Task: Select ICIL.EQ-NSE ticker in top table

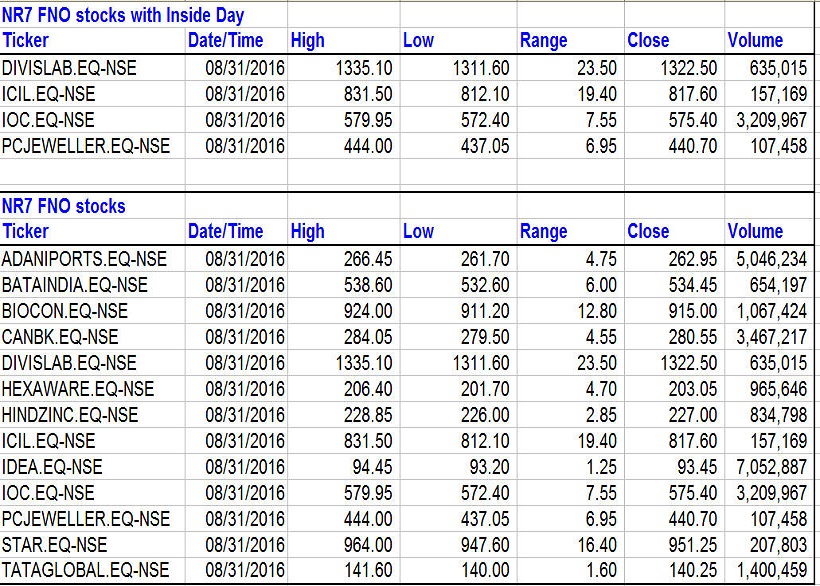Action: [49, 94]
